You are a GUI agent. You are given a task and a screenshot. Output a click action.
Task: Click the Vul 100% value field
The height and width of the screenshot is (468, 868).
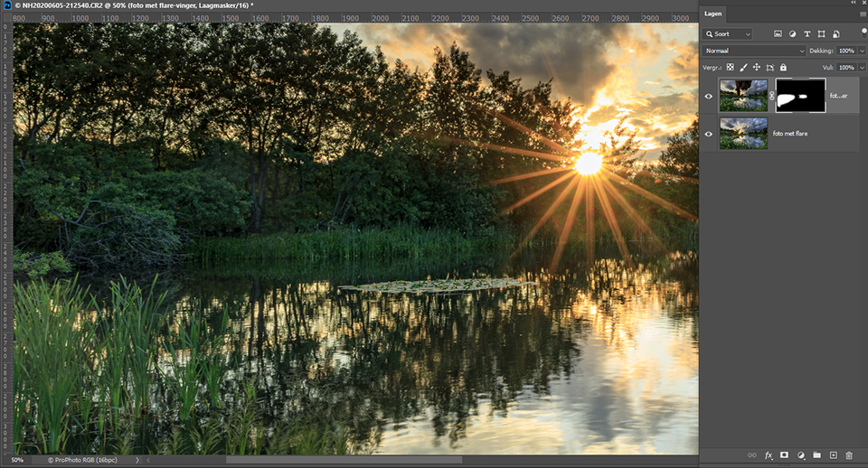pyautogui.click(x=846, y=68)
